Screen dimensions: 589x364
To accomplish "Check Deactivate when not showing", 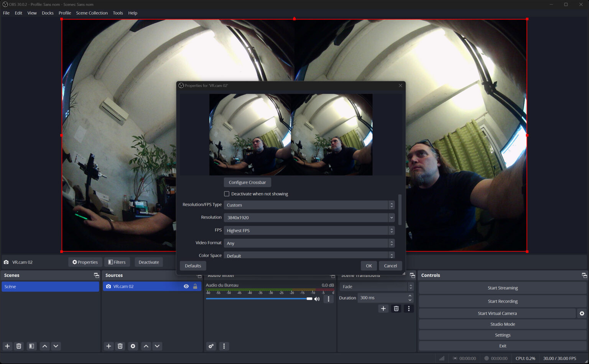I will click(226, 193).
